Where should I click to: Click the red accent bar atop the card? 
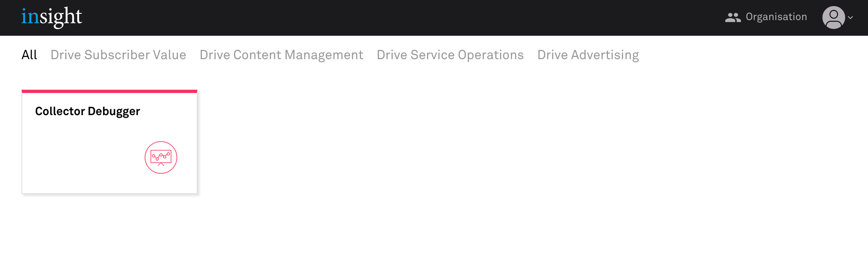click(x=109, y=91)
